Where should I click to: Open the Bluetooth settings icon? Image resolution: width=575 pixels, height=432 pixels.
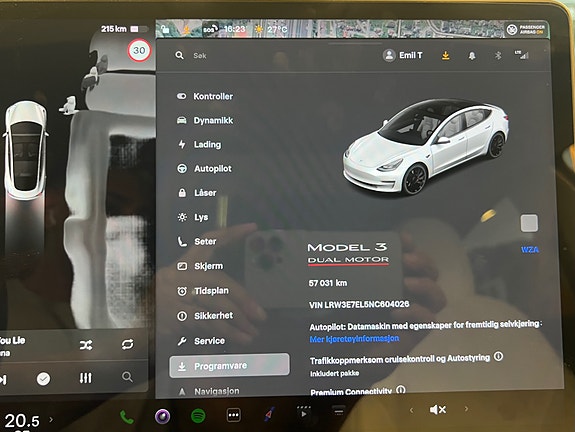click(498, 55)
